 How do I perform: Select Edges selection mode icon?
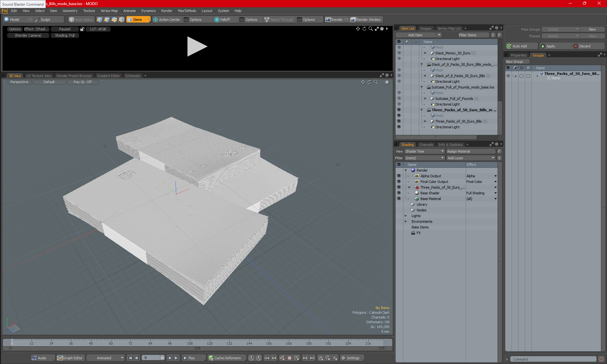point(107,20)
